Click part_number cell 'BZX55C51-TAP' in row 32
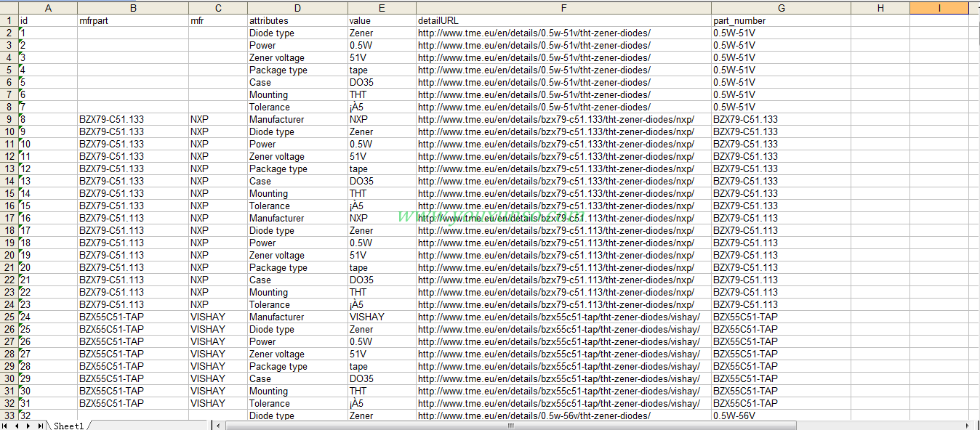980x430 pixels. coord(781,404)
